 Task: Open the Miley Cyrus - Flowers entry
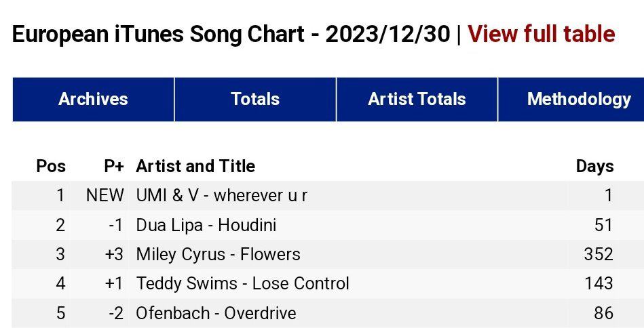[218, 254]
